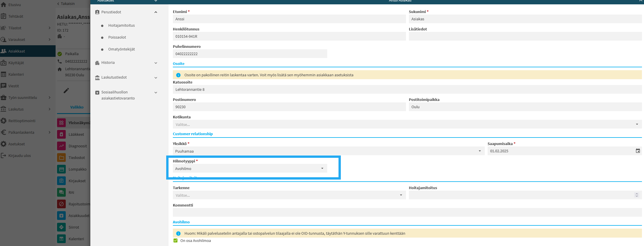Image resolution: width=644 pixels, height=246 pixels.
Task: Open the Kalenteri icon in customer menu
Action: tap(61, 239)
